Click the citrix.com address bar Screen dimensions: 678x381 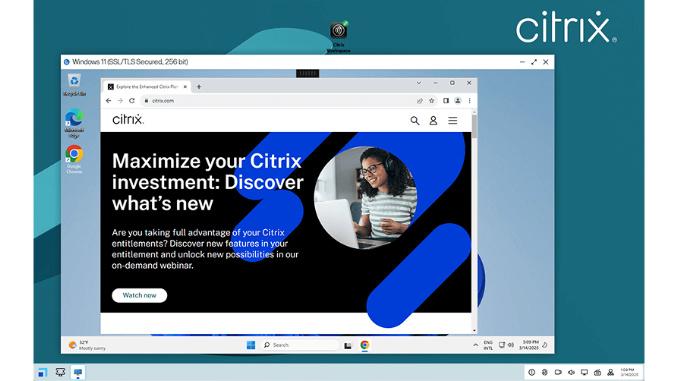click(281, 101)
